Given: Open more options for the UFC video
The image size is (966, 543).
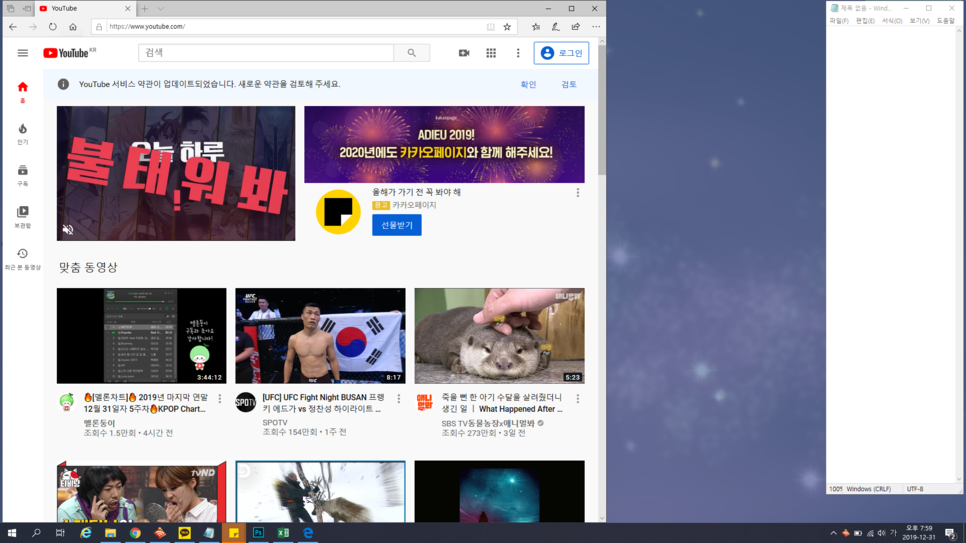Looking at the screenshot, I should point(399,399).
